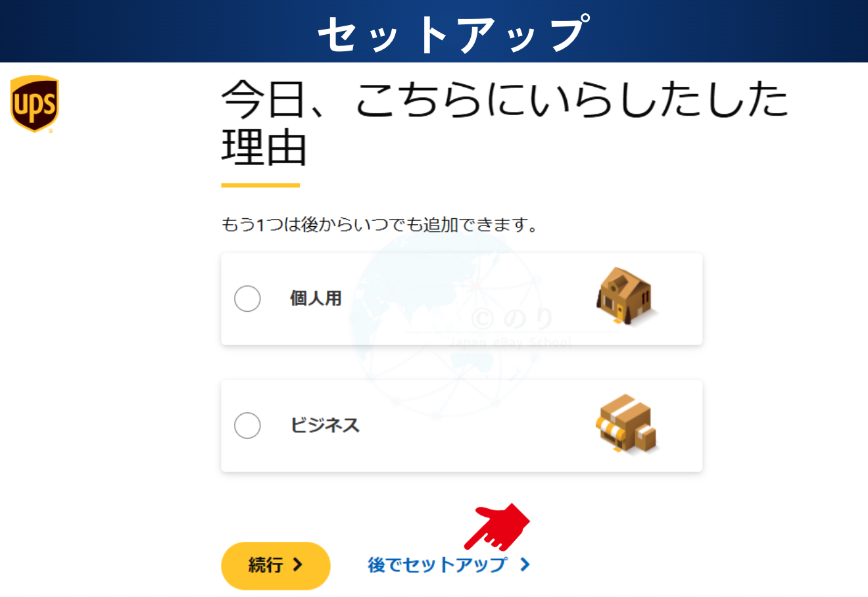
Task: Click the セットアップ banner title
Action: click(x=454, y=33)
